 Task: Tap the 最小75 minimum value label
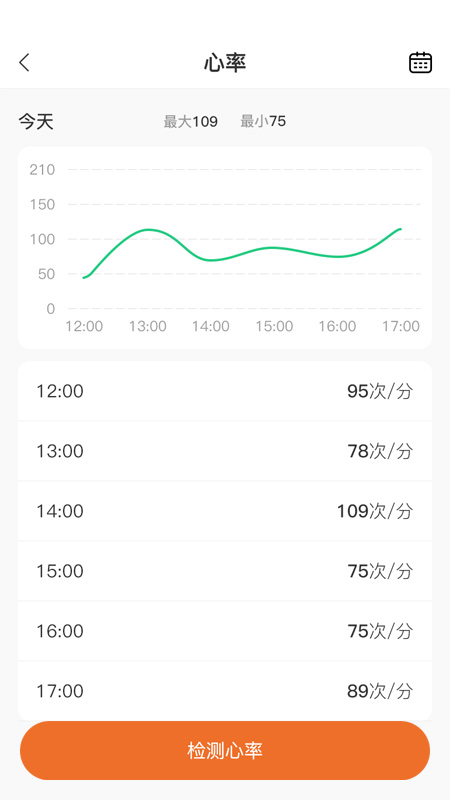coord(263,121)
